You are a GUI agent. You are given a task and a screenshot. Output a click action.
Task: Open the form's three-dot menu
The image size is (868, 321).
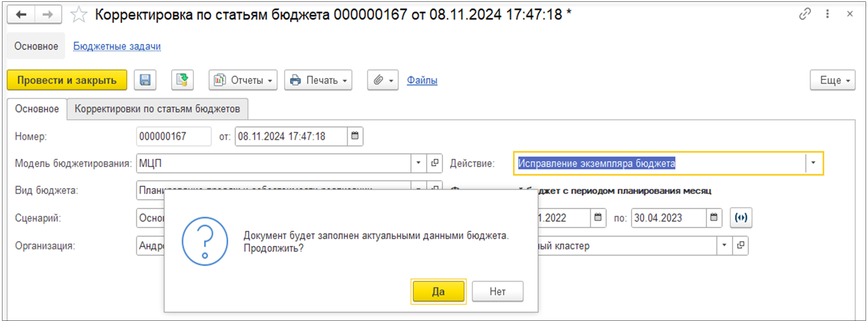pos(827,14)
